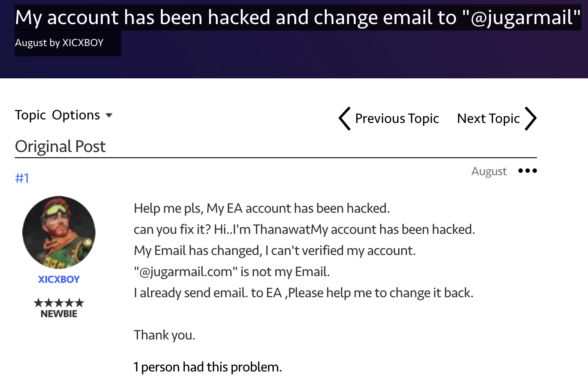Click the hacked account topic title heading
This screenshot has width=588, height=382.
pyautogui.click(x=298, y=17)
